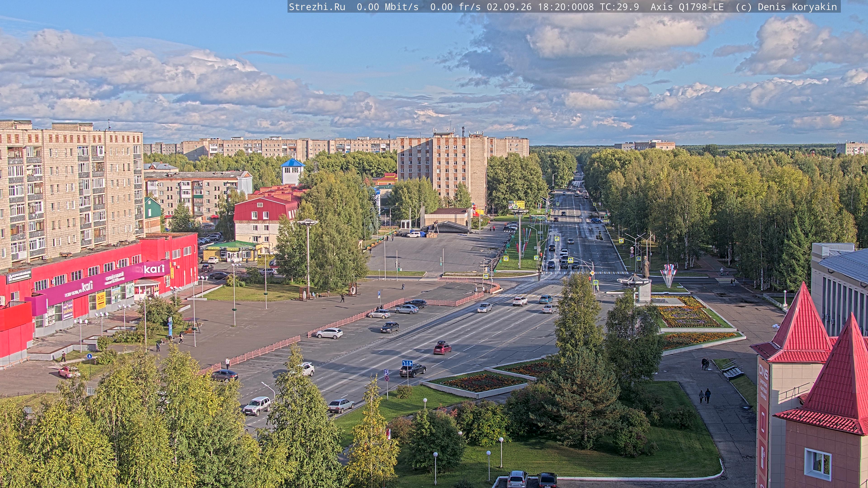
Task: Select the Axis Q1798-LE camera model label
Action: pyautogui.click(x=687, y=7)
